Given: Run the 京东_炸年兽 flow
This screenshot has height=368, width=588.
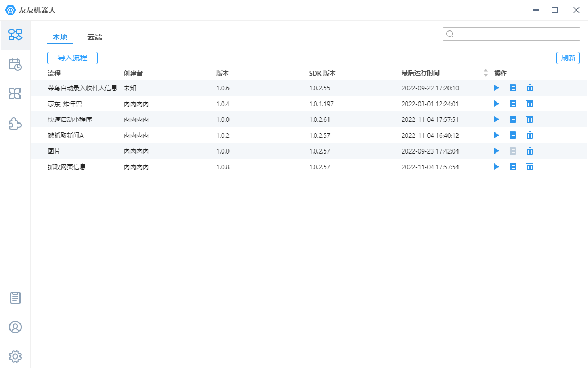Looking at the screenshot, I should coord(496,104).
